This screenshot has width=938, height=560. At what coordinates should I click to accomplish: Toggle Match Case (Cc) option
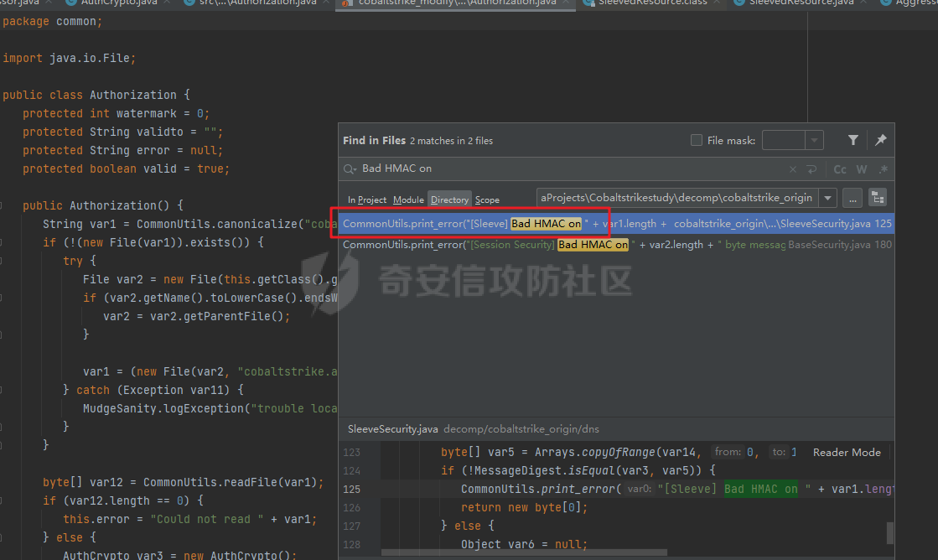(x=840, y=169)
